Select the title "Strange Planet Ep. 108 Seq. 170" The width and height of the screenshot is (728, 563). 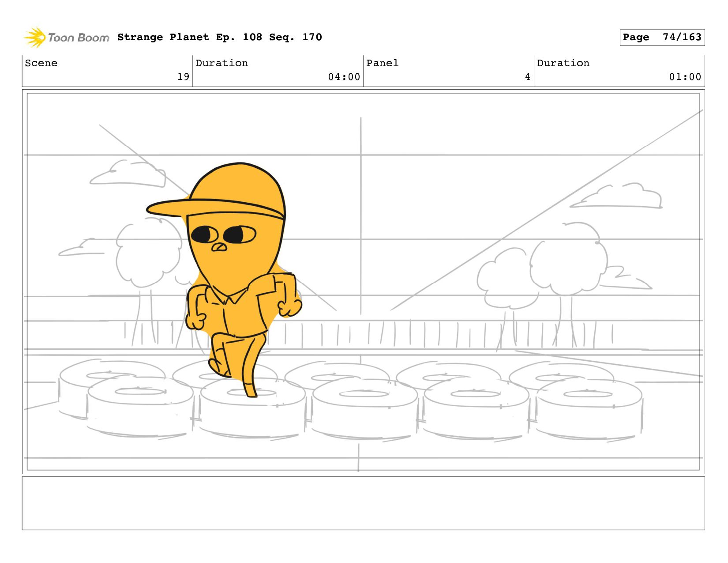(220, 37)
